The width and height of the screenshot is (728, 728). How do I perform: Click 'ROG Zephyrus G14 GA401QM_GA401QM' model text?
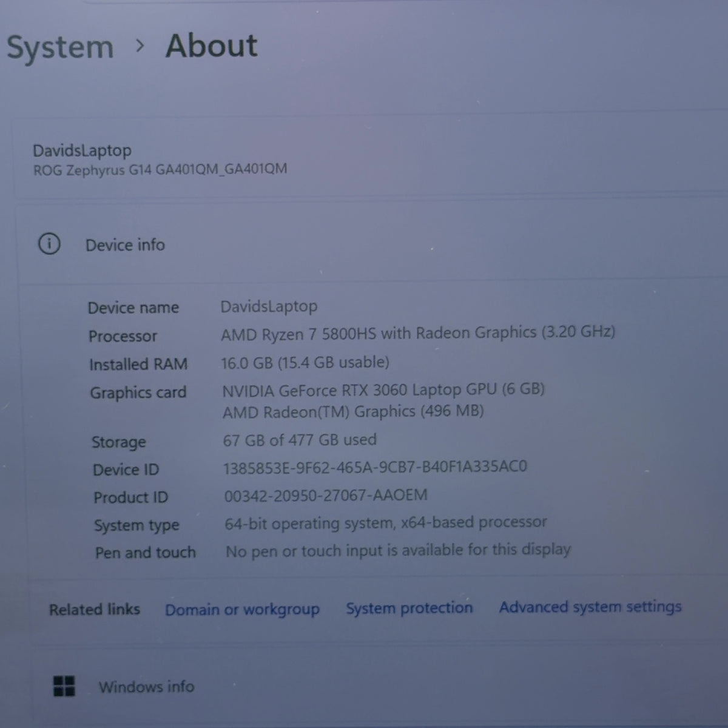click(160, 169)
